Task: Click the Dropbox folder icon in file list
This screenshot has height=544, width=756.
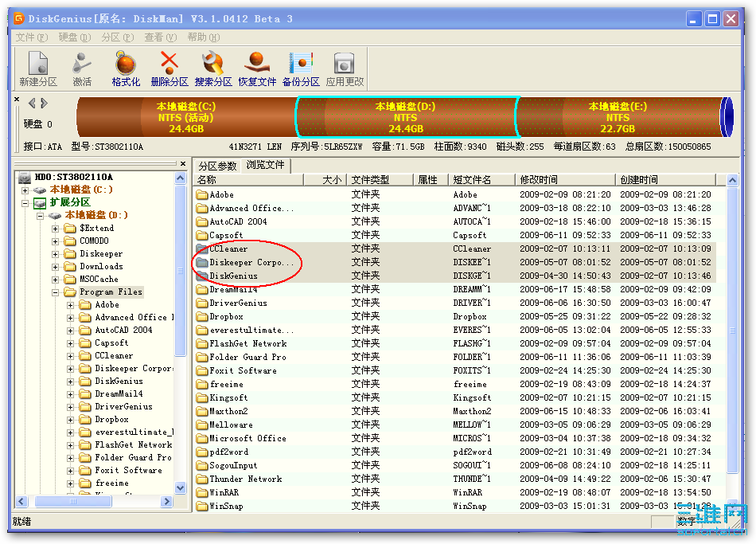Action: click(201, 316)
